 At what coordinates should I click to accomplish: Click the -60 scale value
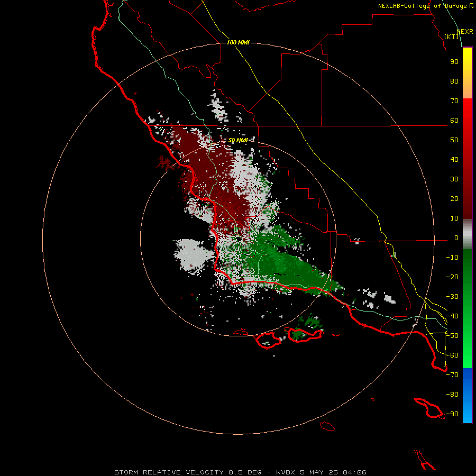(452, 355)
